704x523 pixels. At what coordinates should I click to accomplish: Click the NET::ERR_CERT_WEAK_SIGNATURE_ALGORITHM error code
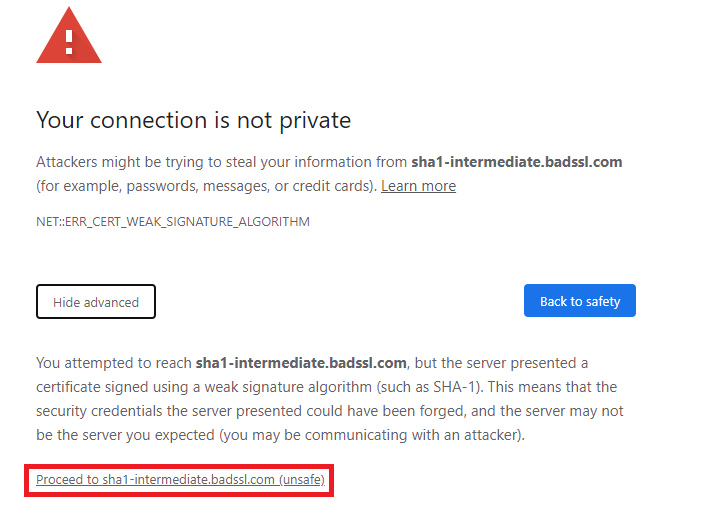(x=173, y=222)
